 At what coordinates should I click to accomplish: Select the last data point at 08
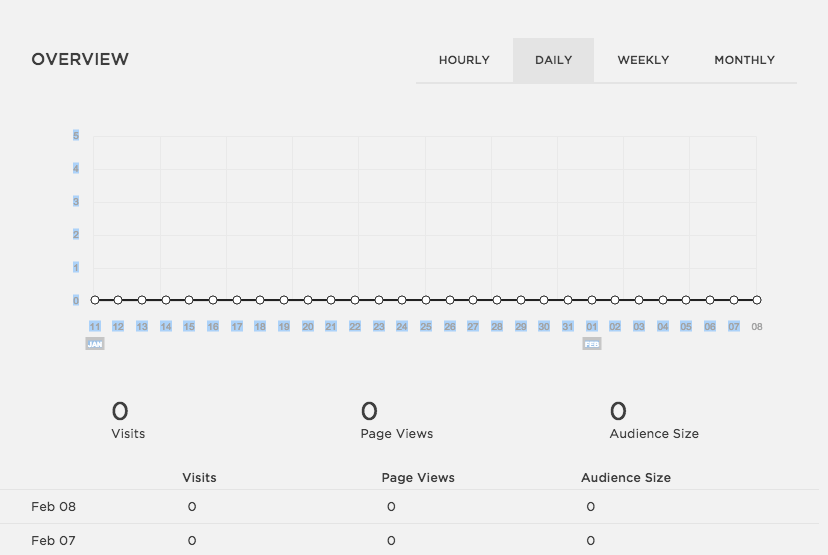coord(757,300)
